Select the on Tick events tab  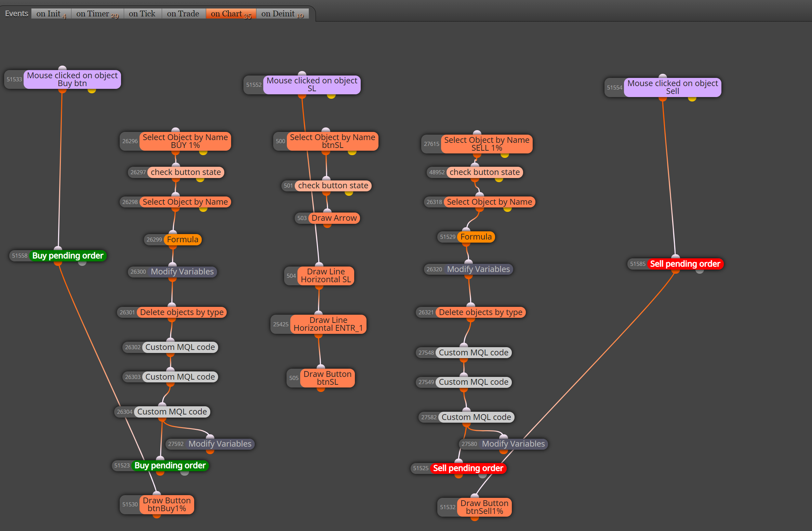pyautogui.click(x=142, y=14)
